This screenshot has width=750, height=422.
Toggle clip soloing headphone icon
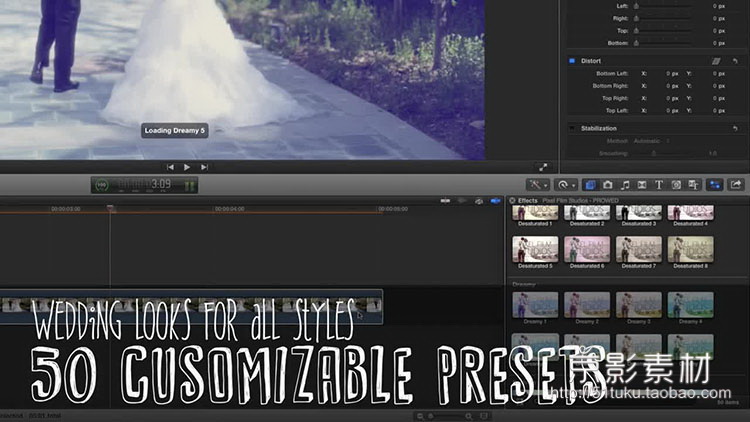tap(479, 201)
